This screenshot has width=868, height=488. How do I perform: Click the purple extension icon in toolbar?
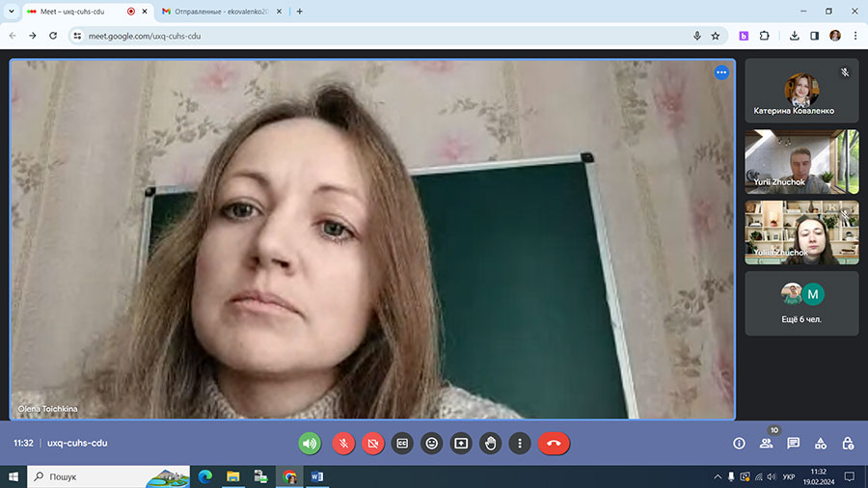(744, 36)
